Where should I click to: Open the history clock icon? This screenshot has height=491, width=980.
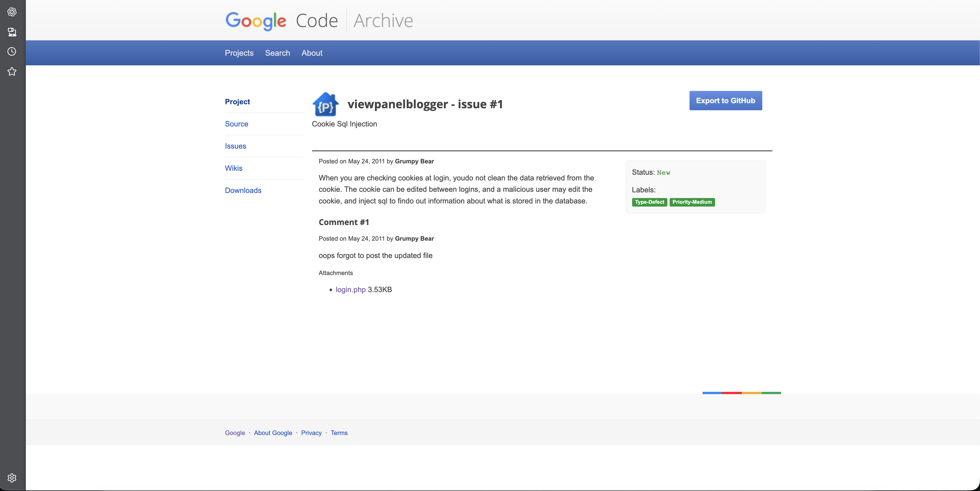(x=12, y=51)
